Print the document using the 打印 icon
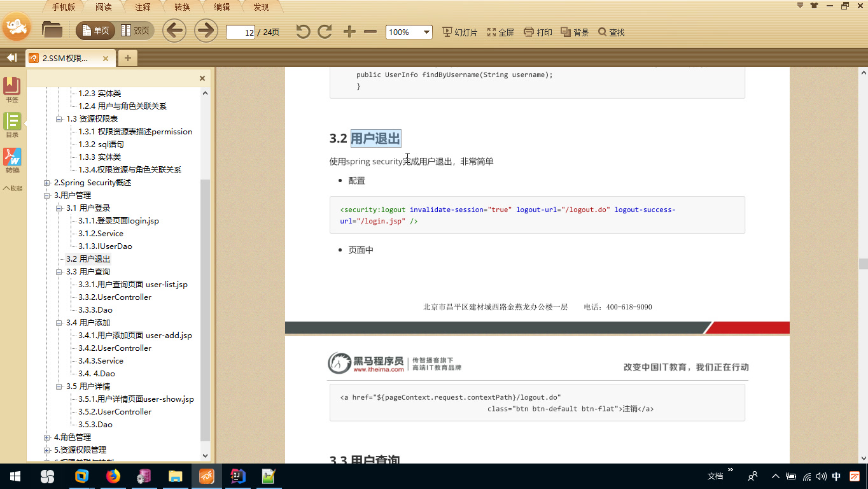The height and width of the screenshot is (489, 868). (538, 32)
